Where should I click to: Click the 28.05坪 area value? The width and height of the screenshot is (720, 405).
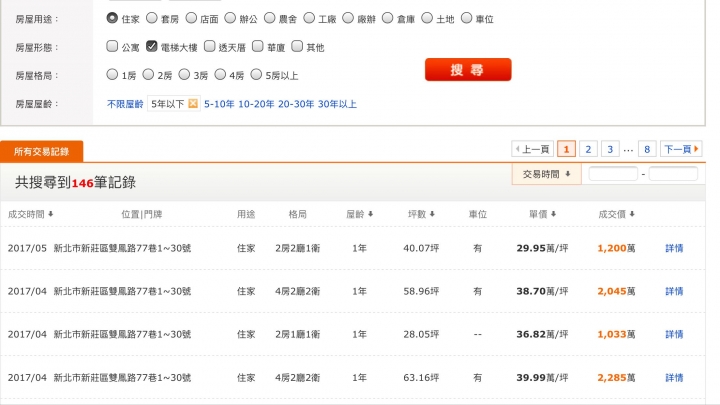click(422, 335)
